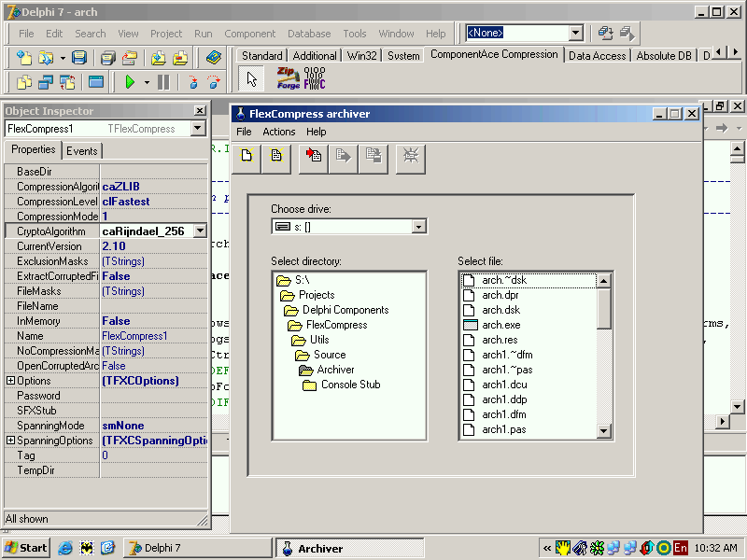Image resolution: width=747 pixels, height=560 pixels.
Task: Select the Data Access palette tab
Action: (597, 56)
